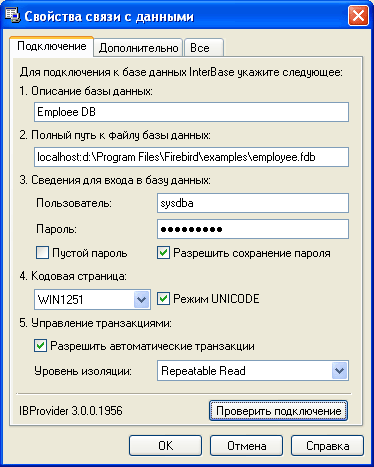Click the Пароль: label
This screenshot has height=467, width=374.
click(x=56, y=229)
